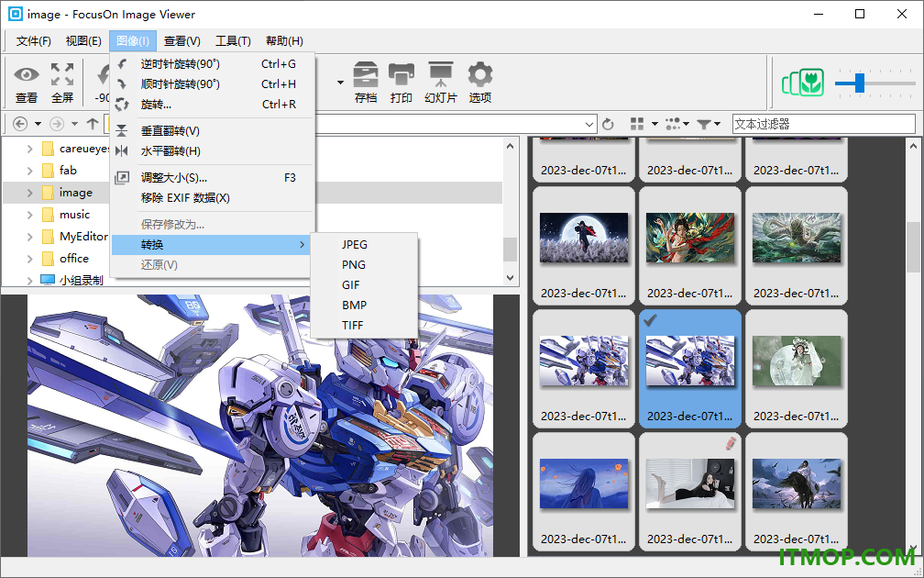Refresh the folder view

608,124
